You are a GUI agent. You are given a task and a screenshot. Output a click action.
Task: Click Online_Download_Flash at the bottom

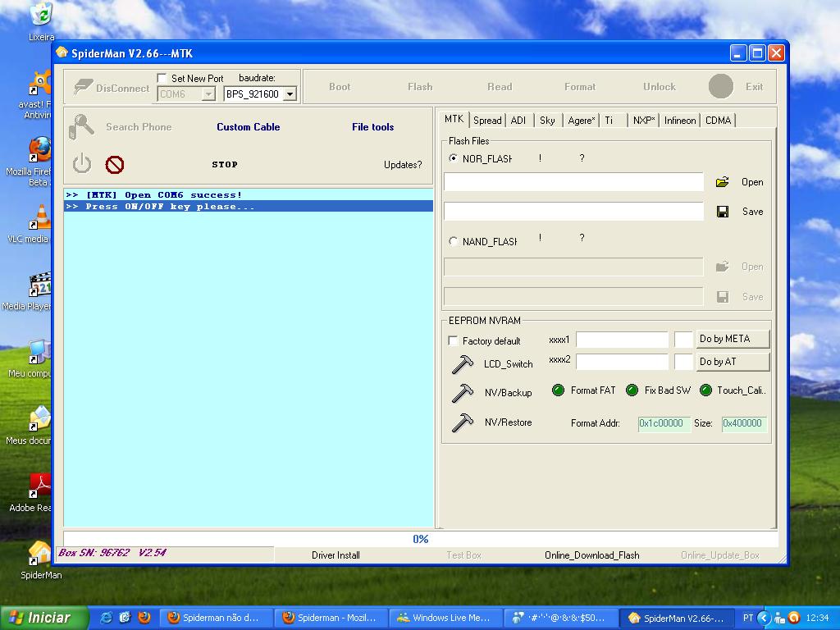pyautogui.click(x=592, y=555)
